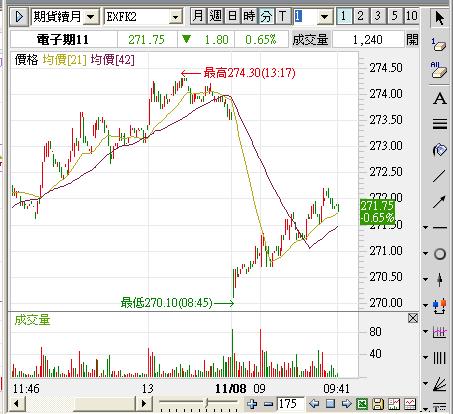Select the arrow cursor tool
453x414 pixels.
click(x=439, y=18)
